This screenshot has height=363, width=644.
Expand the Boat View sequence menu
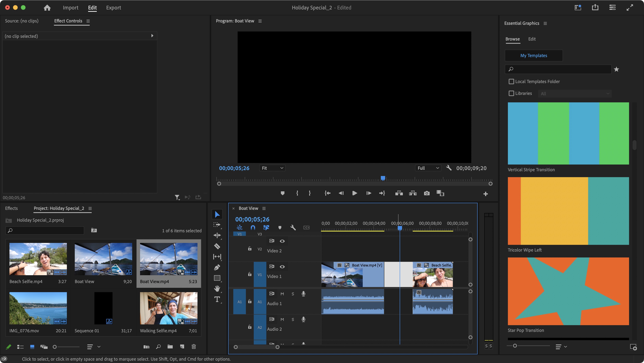tap(264, 208)
